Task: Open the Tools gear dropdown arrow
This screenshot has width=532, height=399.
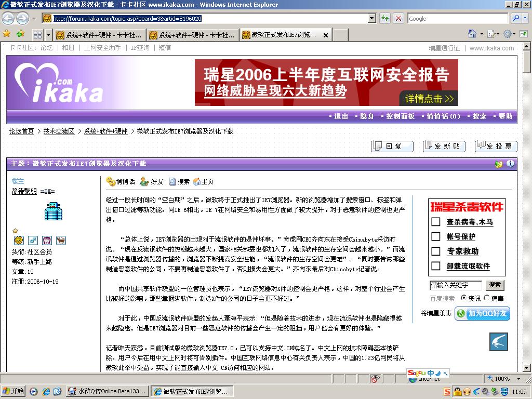Action: 514,34
